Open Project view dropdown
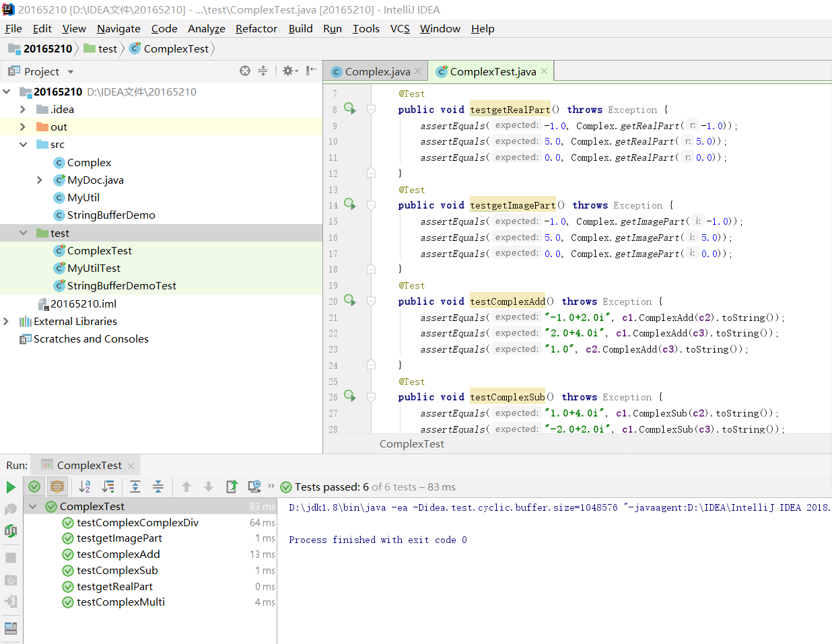832x644 pixels. (x=71, y=72)
